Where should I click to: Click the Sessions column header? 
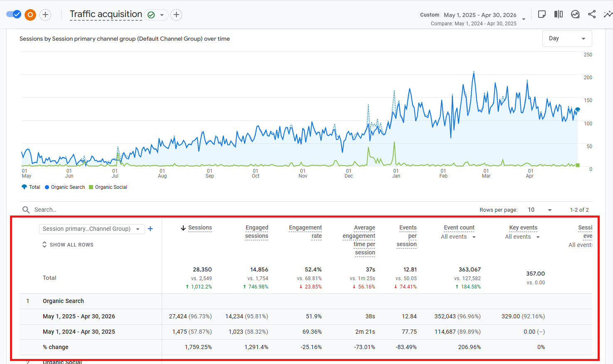pyautogui.click(x=196, y=228)
